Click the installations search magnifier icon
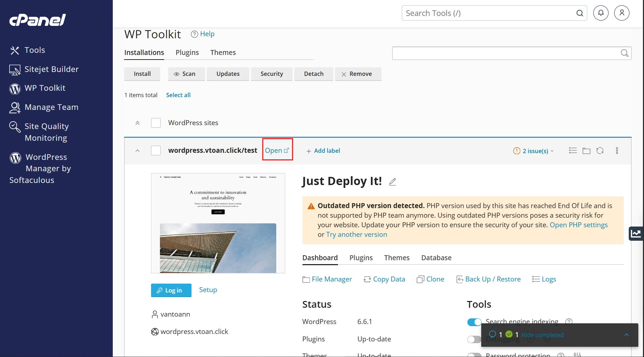 pyautogui.click(x=624, y=53)
